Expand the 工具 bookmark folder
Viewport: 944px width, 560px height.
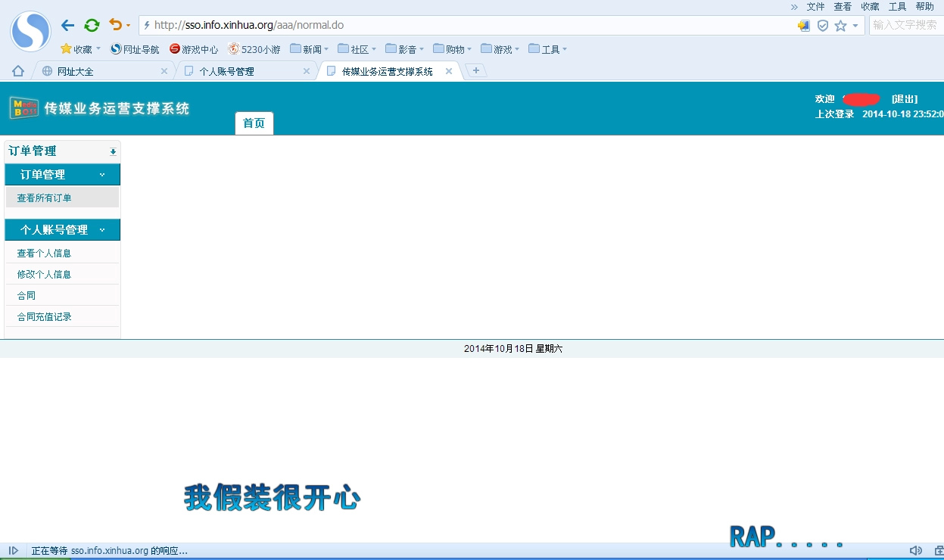coord(548,49)
